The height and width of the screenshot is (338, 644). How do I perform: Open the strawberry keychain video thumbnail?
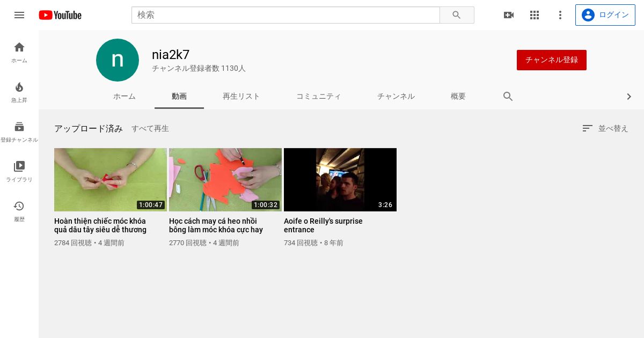pos(111,180)
